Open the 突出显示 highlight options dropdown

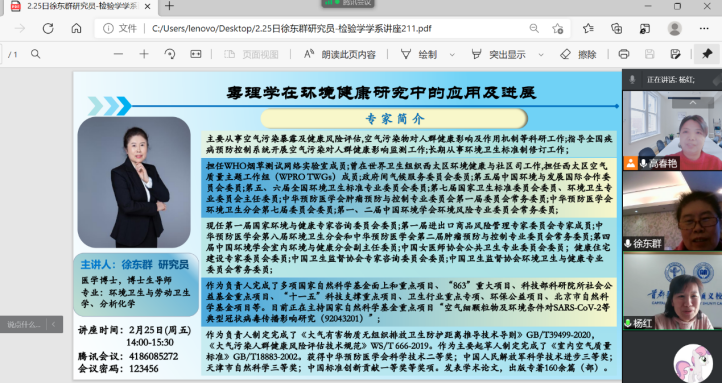(x=541, y=55)
